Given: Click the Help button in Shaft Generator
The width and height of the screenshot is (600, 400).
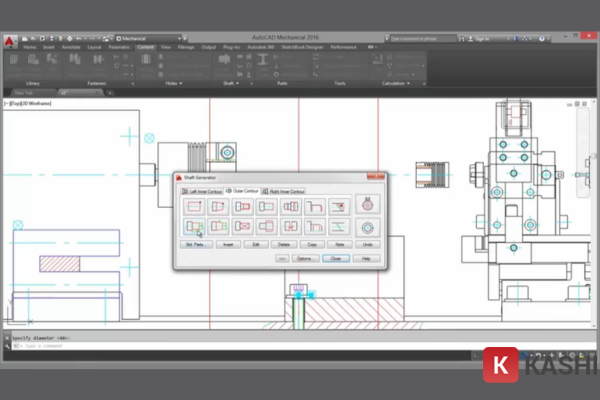Looking at the screenshot, I should 366,259.
